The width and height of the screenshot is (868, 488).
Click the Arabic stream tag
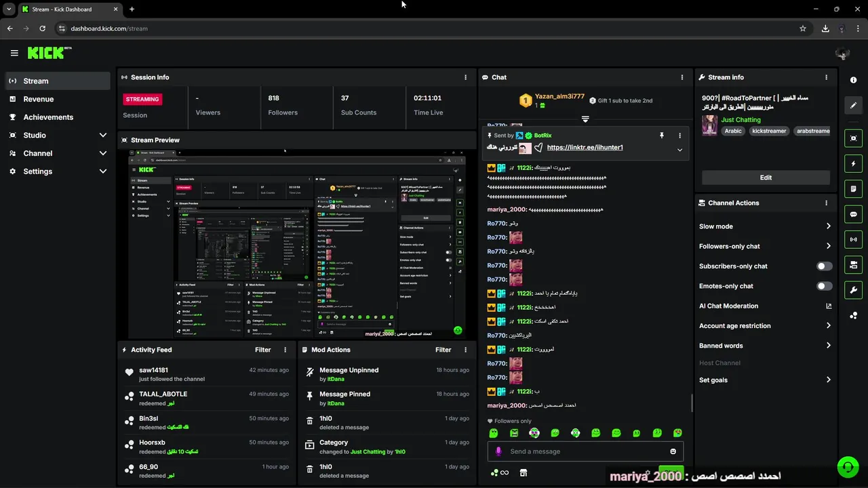coord(733,131)
